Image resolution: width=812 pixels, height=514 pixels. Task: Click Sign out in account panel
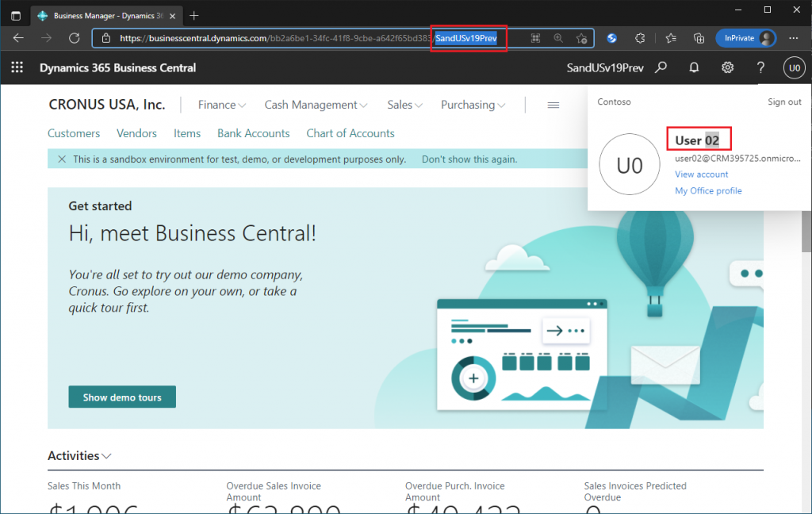784,102
